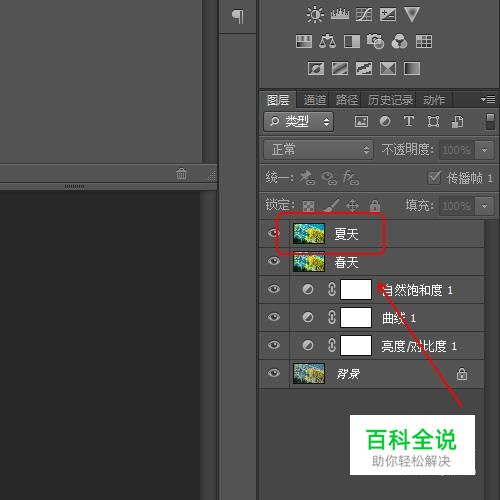Toggle the 传播帧 1 checkbox
The image size is (500, 500).
[434, 178]
